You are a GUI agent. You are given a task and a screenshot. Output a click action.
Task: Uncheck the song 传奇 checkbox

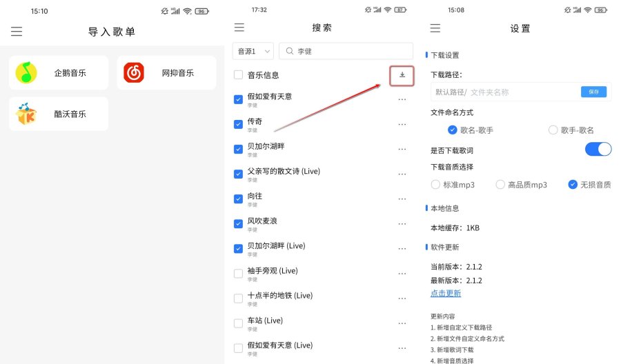[x=238, y=124]
